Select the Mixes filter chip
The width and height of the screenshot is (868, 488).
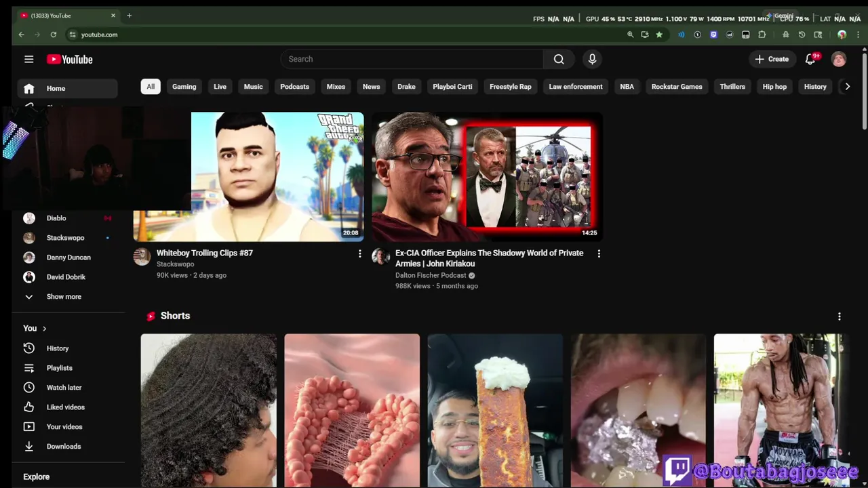tap(336, 87)
